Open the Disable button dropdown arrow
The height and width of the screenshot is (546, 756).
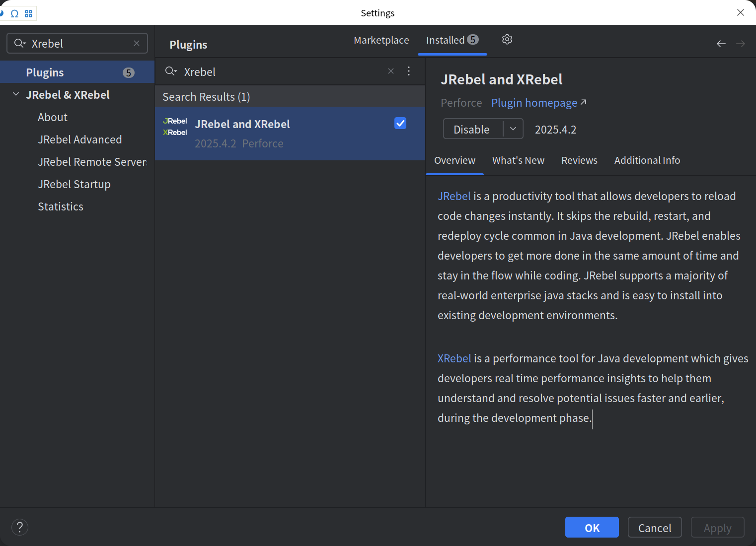pos(513,129)
